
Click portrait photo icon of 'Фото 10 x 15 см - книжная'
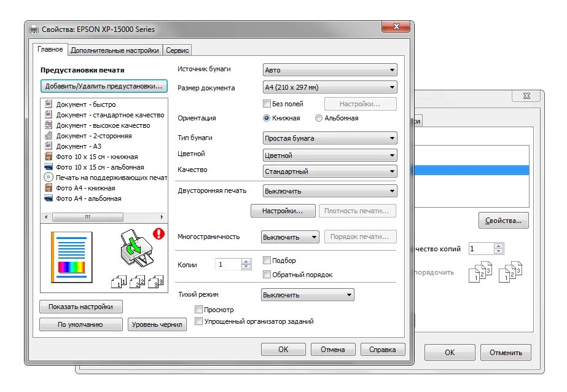click(x=48, y=157)
